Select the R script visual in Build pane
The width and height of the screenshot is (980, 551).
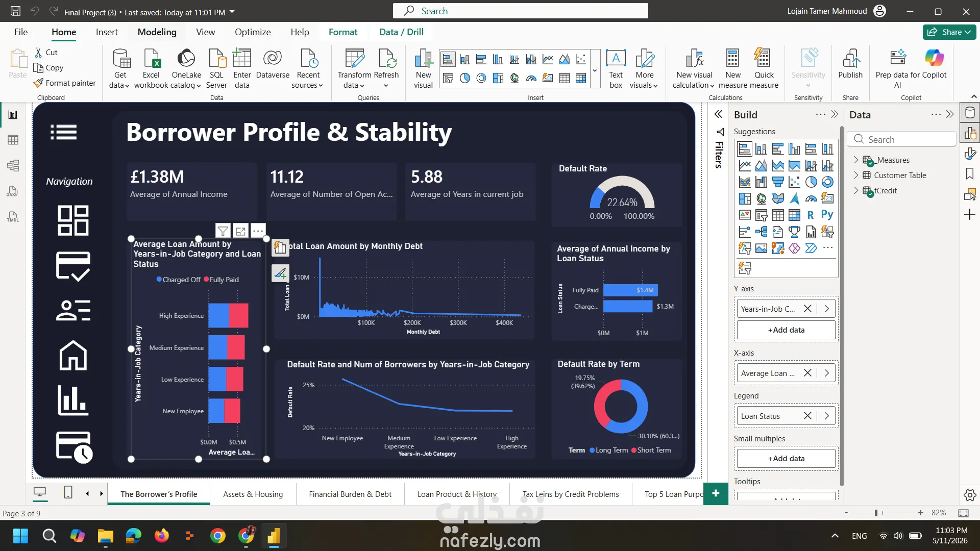click(811, 215)
